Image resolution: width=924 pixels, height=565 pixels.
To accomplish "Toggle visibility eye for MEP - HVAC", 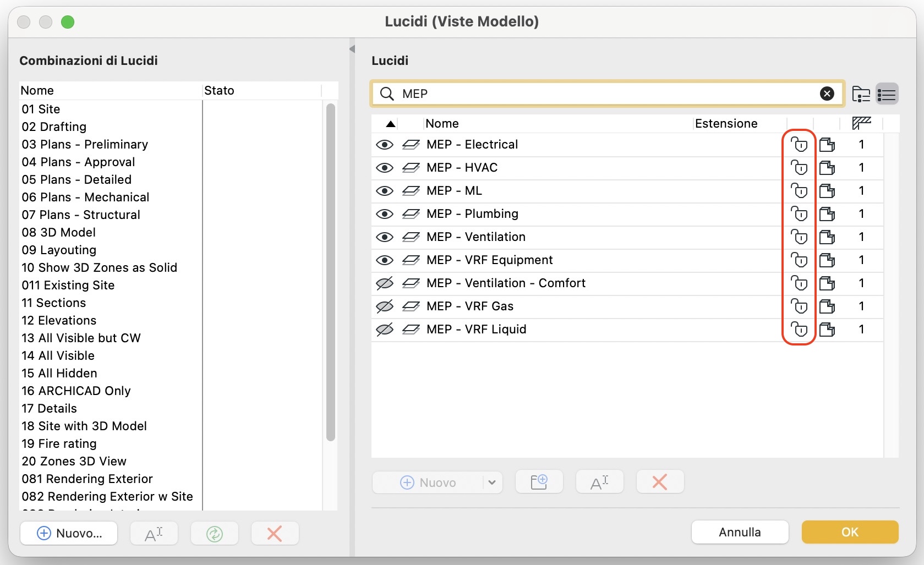I will 384,168.
